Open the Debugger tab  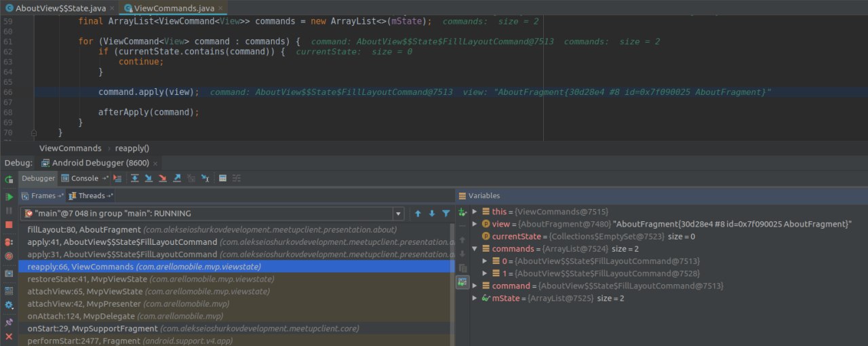tap(38, 178)
